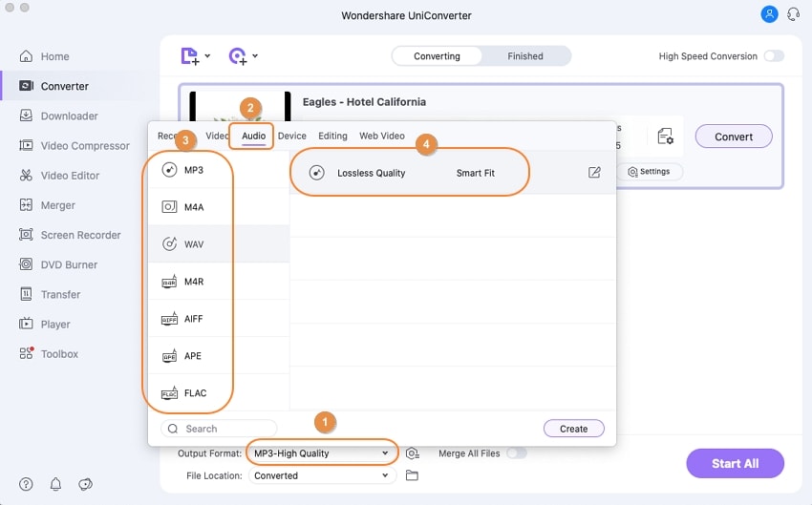Viewport: 812px width, 505px height.
Task: Open the feedback chat icon
Action: pos(85,484)
